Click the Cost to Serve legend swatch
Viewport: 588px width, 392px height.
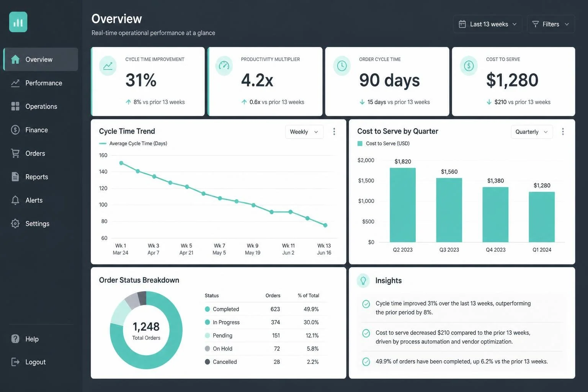point(360,144)
